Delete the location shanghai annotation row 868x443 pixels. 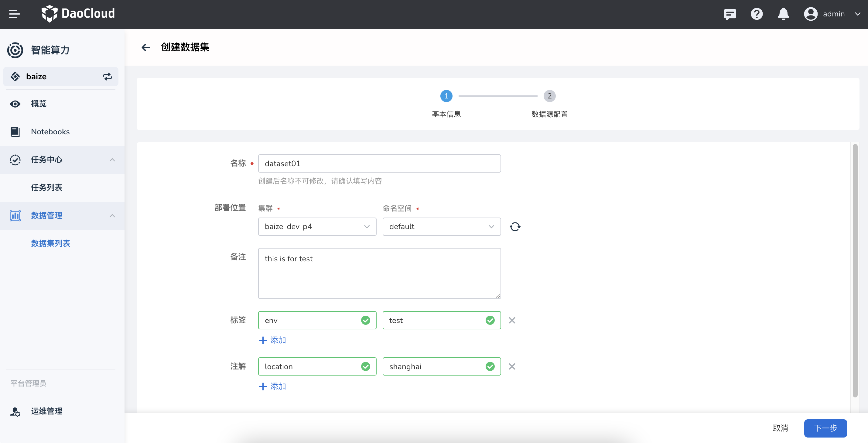coord(512,366)
